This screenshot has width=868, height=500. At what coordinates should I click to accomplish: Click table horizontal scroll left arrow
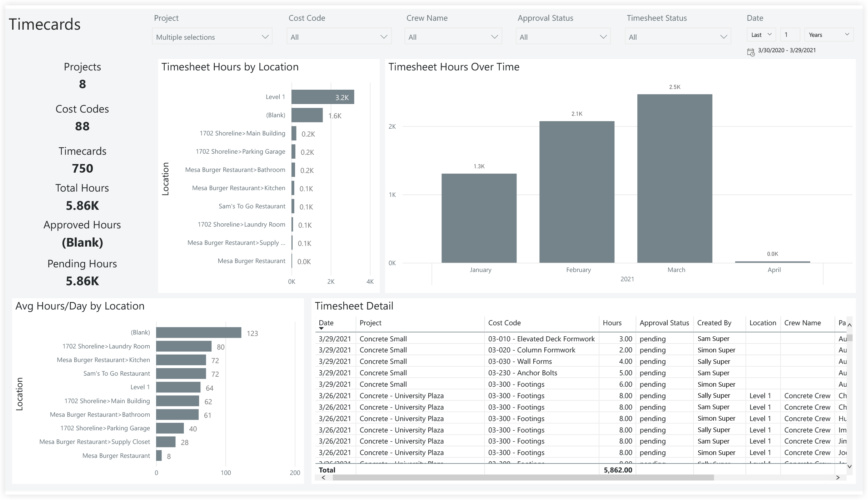pyautogui.click(x=323, y=477)
